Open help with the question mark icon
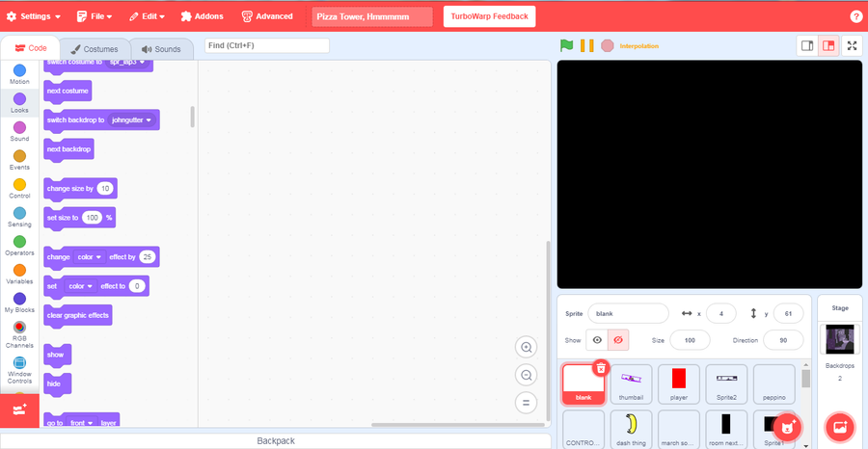This screenshot has width=868, height=449. coord(855,16)
